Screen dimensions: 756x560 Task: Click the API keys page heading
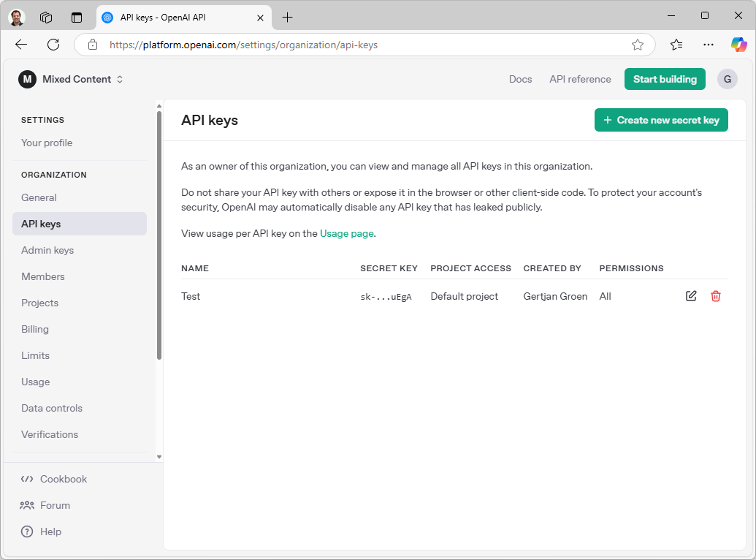209,120
